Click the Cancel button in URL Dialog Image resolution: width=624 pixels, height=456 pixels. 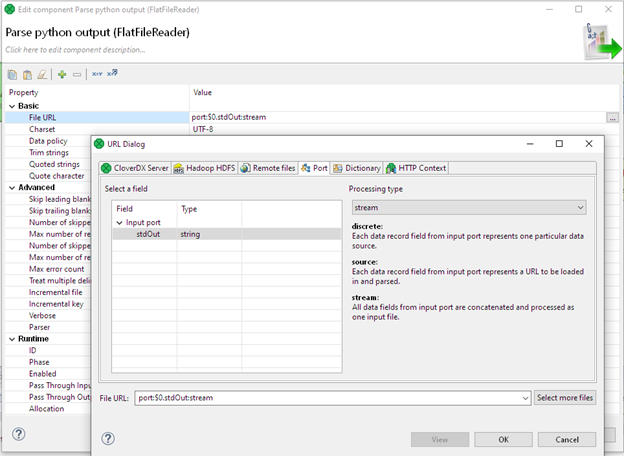tap(567, 439)
